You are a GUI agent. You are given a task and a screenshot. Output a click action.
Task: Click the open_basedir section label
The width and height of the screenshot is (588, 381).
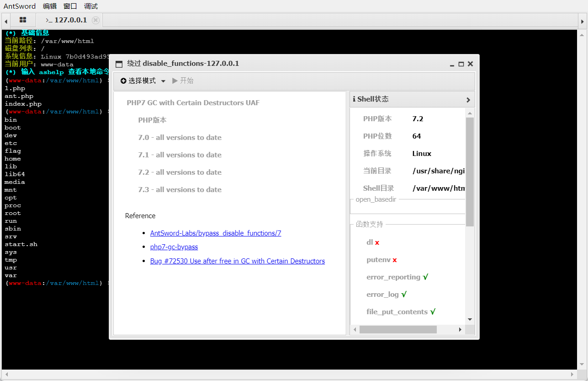(x=376, y=200)
